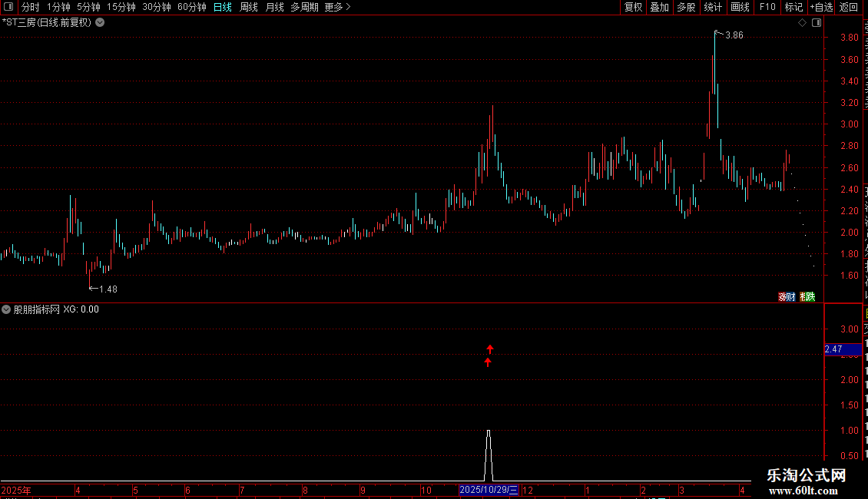Viewport: 868px width, 499px height.
Task: Click the 1.60 price axis label
Action: pos(849,276)
